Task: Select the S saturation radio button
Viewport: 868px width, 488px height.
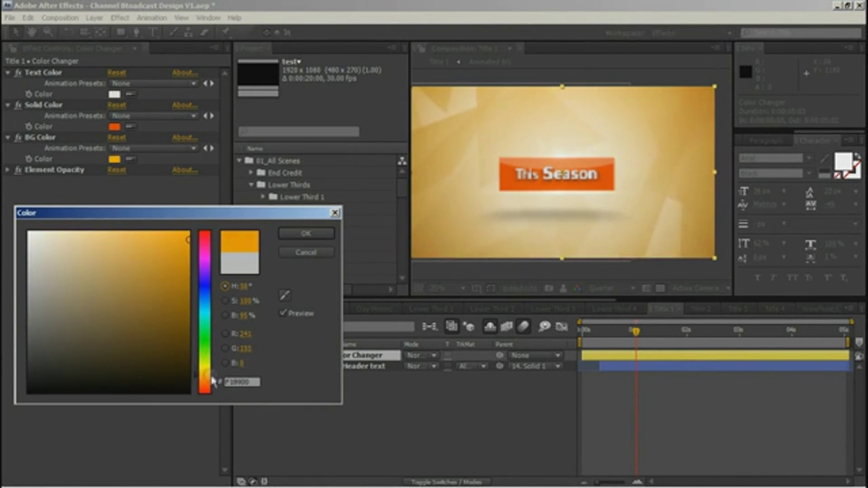Action: [225, 300]
